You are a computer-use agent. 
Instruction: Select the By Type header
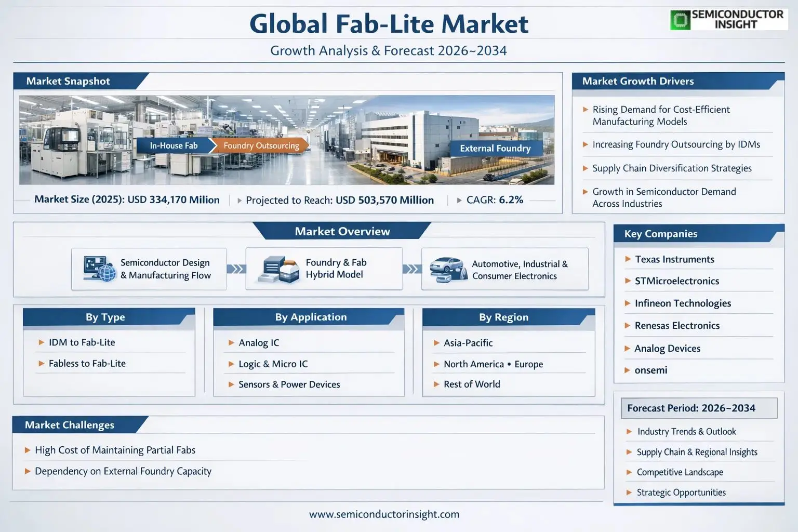point(109,317)
